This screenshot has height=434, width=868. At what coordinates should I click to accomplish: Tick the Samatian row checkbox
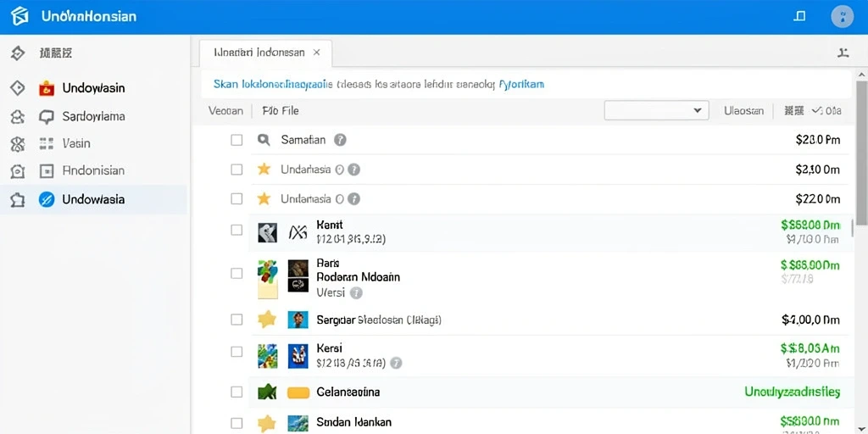pyautogui.click(x=236, y=140)
